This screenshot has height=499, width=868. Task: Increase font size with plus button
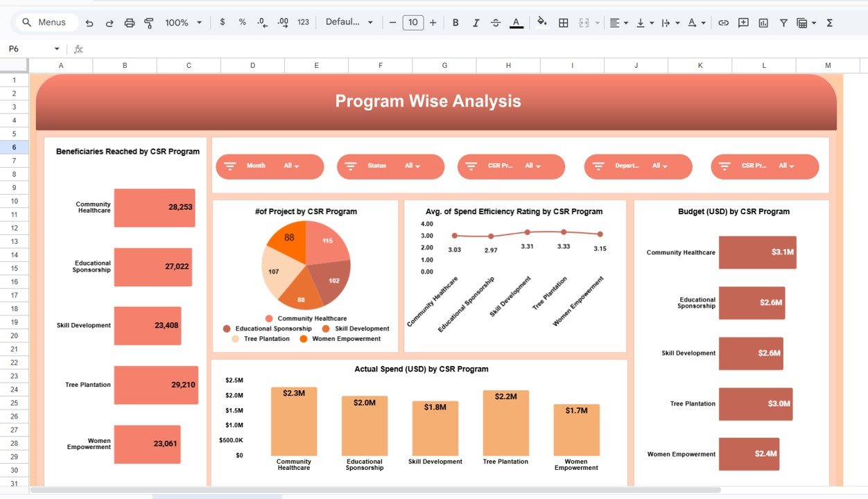point(433,23)
